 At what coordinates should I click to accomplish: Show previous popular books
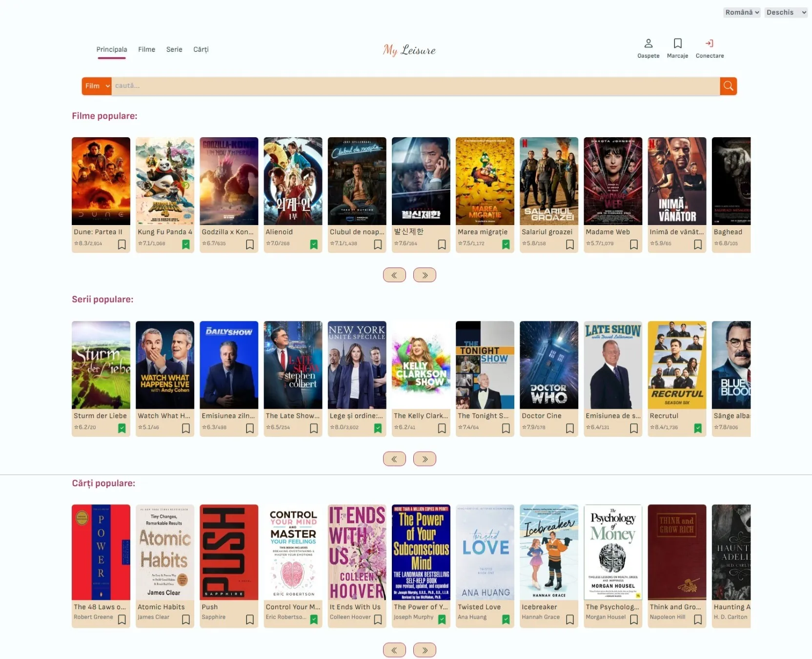click(x=394, y=650)
